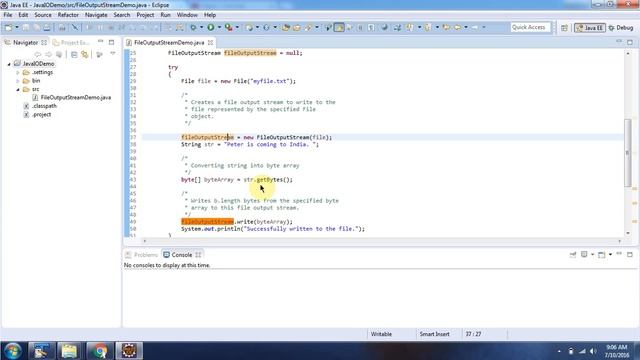The image size is (640, 360).
Task: Click the volume icon in system tray
Action: point(593,351)
